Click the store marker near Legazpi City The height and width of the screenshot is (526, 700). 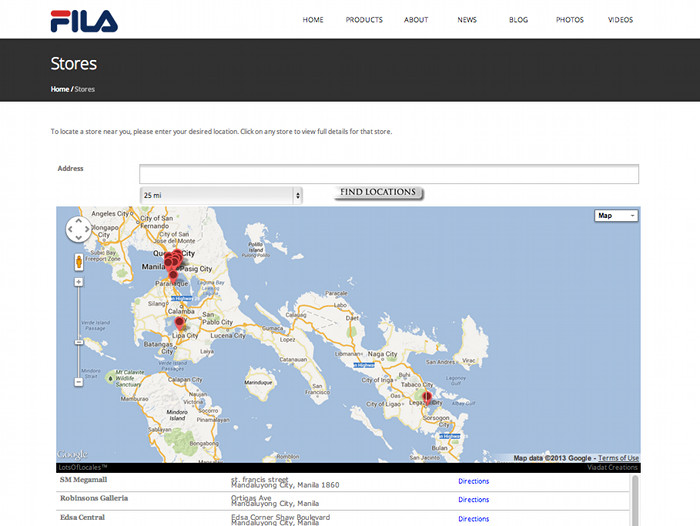[x=427, y=397]
